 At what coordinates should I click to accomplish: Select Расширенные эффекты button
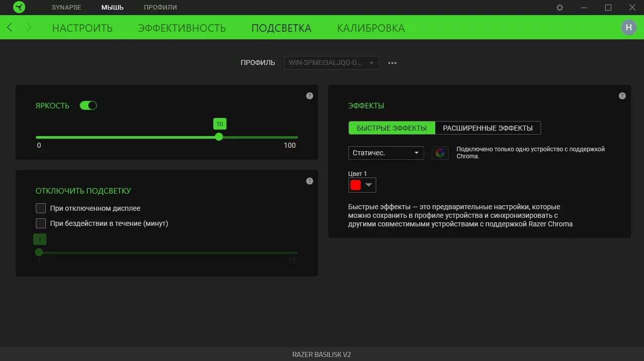488,128
